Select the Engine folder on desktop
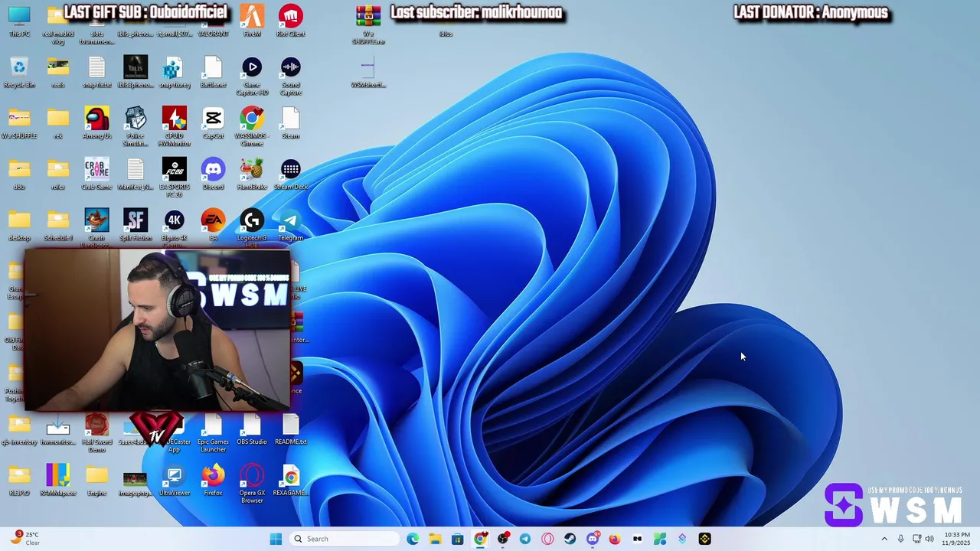 click(x=96, y=480)
